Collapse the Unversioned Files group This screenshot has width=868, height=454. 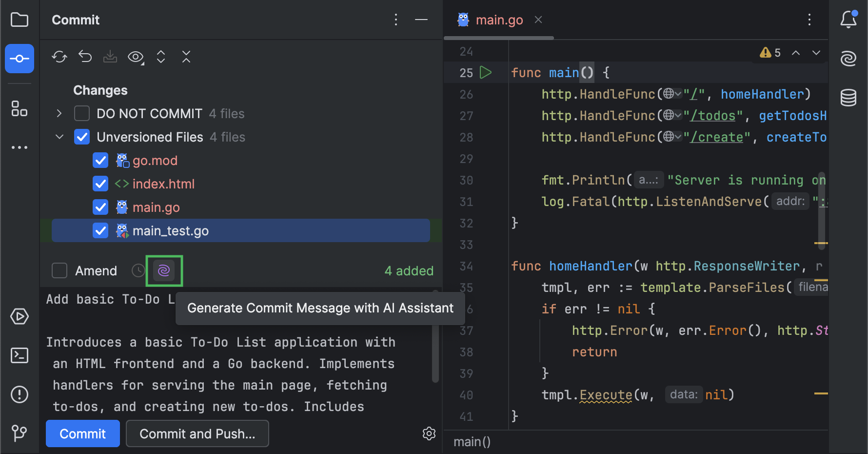(59, 137)
